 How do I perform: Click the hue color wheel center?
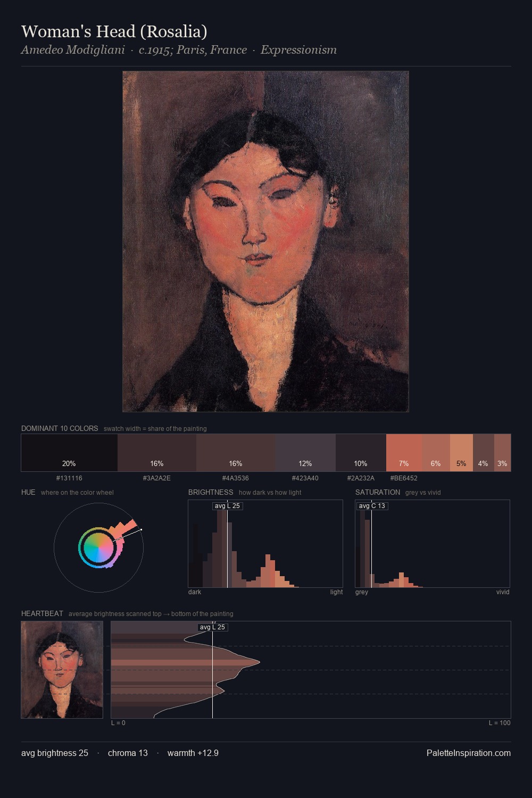point(98,547)
